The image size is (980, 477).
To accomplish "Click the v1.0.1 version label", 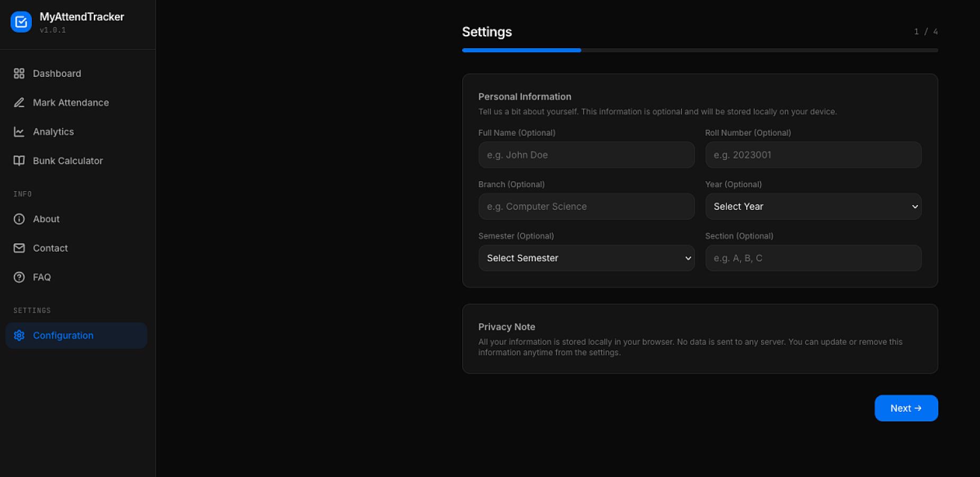I will [x=52, y=30].
